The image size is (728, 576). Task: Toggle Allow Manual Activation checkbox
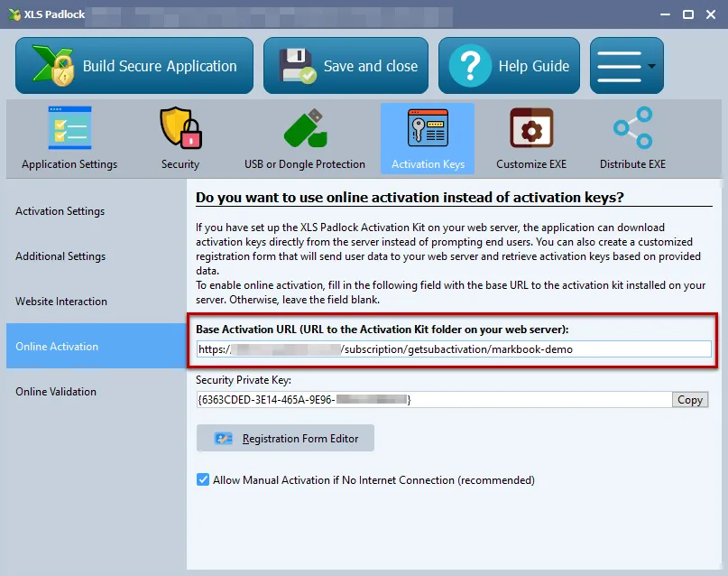tap(203, 479)
